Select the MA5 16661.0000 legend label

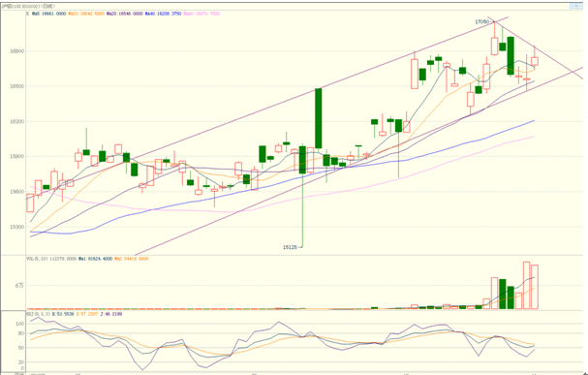(49, 14)
